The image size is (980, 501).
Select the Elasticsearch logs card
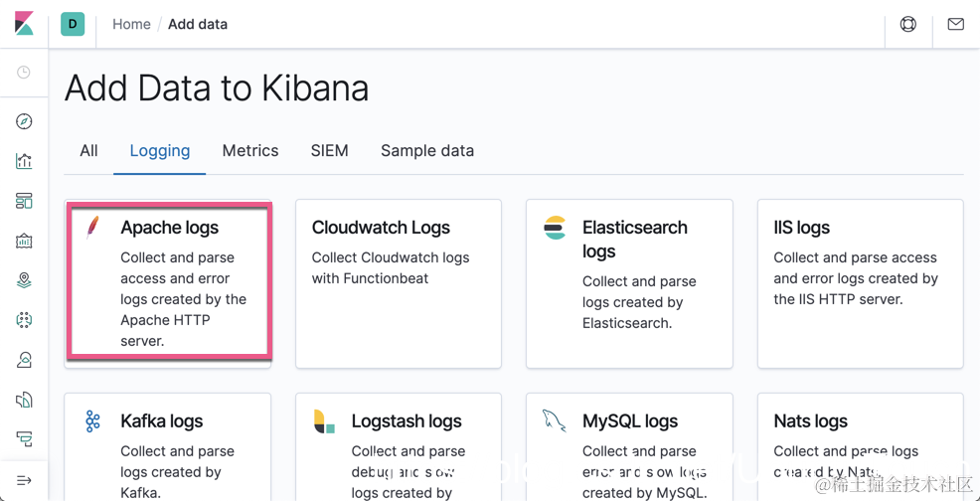629,283
